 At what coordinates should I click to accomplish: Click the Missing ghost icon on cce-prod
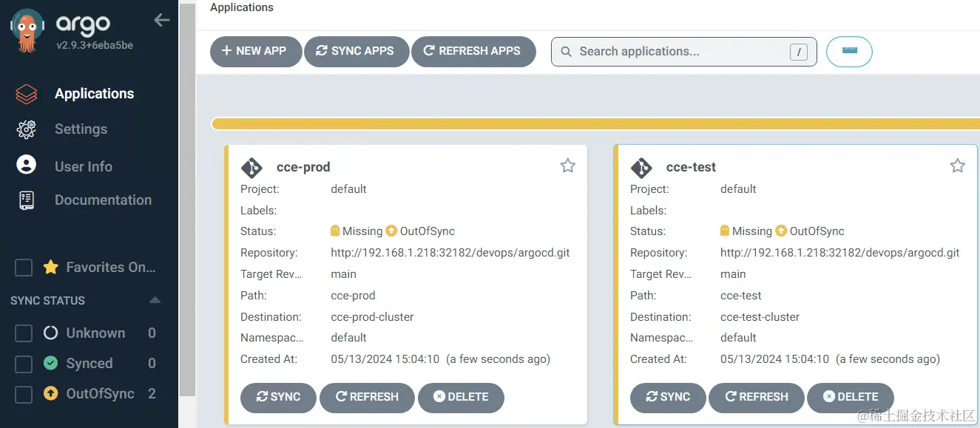click(336, 231)
